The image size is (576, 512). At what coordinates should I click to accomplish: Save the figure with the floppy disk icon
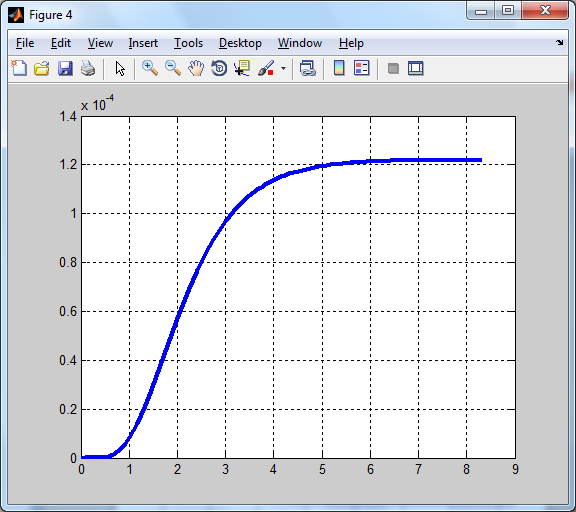[x=65, y=68]
